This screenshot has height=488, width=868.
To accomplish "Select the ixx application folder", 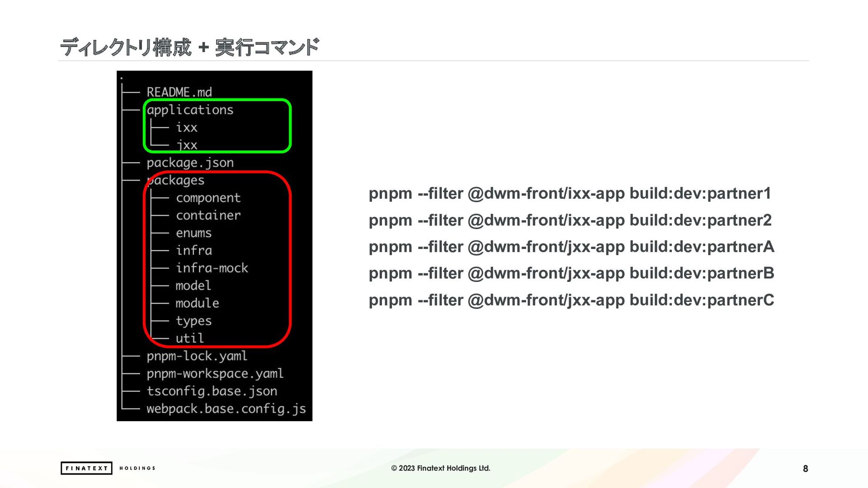I will coord(187,127).
